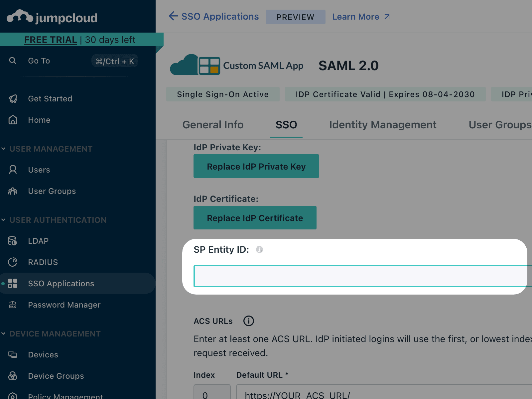Click the Single Sign-On Active badge
The height and width of the screenshot is (399, 532).
pyautogui.click(x=223, y=94)
